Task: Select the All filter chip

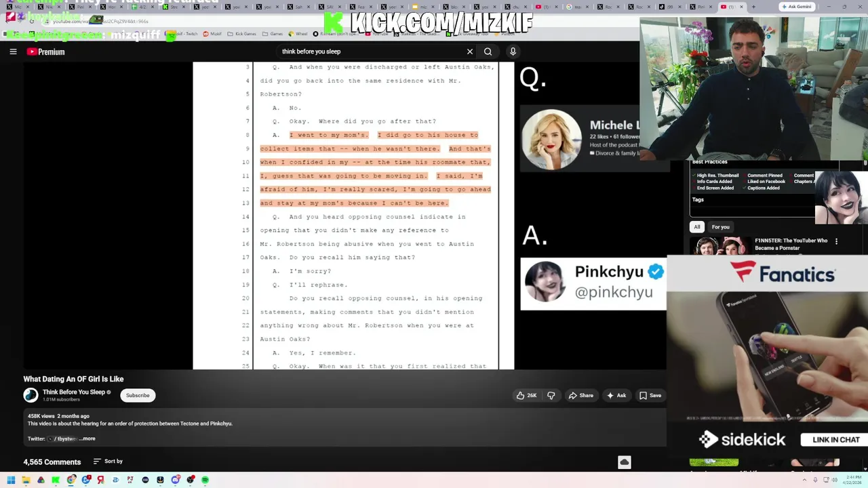Action: (x=697, y=227)
